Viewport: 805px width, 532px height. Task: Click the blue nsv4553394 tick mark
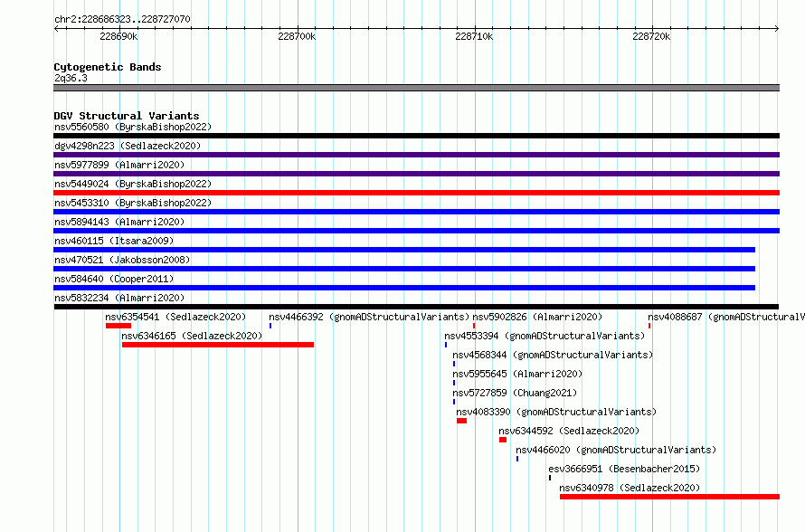pyautogui.click(x=446, y=345)
